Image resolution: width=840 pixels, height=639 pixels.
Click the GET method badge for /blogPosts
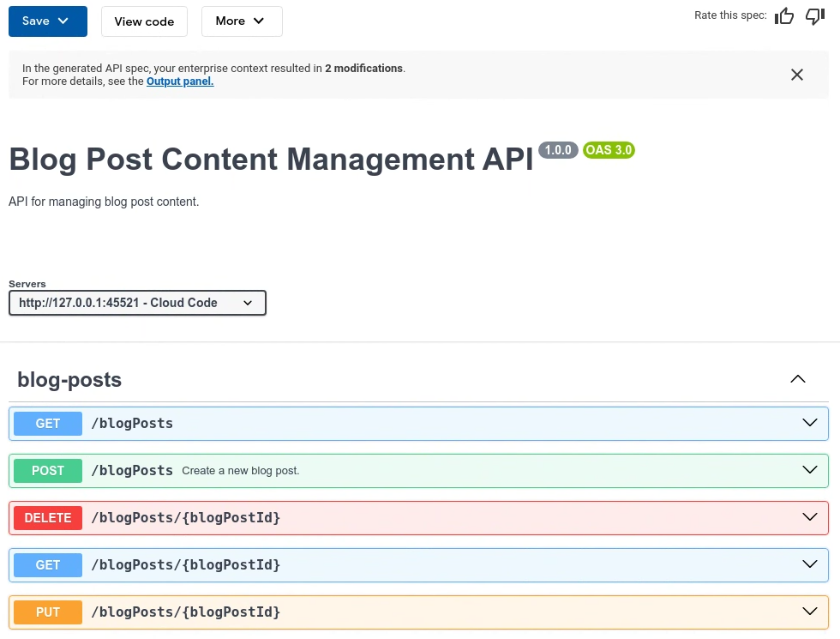[48, 424]
